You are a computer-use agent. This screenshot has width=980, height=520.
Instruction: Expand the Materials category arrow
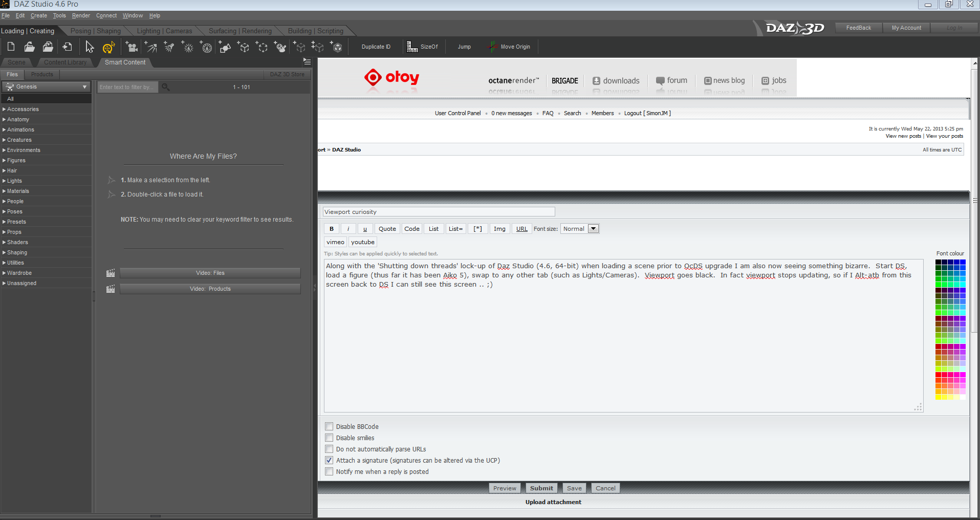click(4, 191)
